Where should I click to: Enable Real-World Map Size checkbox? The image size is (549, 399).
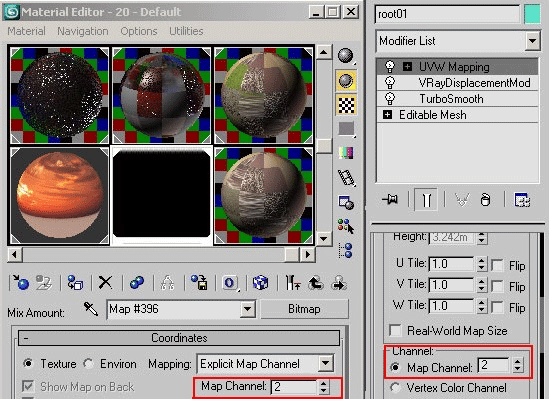(395, 330)
